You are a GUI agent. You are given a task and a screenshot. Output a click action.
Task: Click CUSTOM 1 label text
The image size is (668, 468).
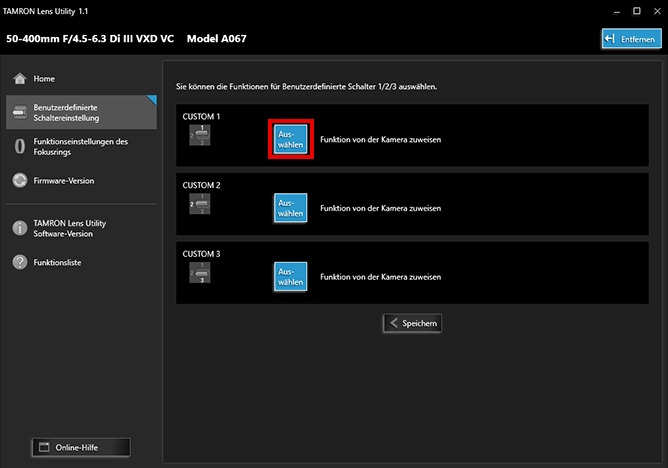click(202, 116)
